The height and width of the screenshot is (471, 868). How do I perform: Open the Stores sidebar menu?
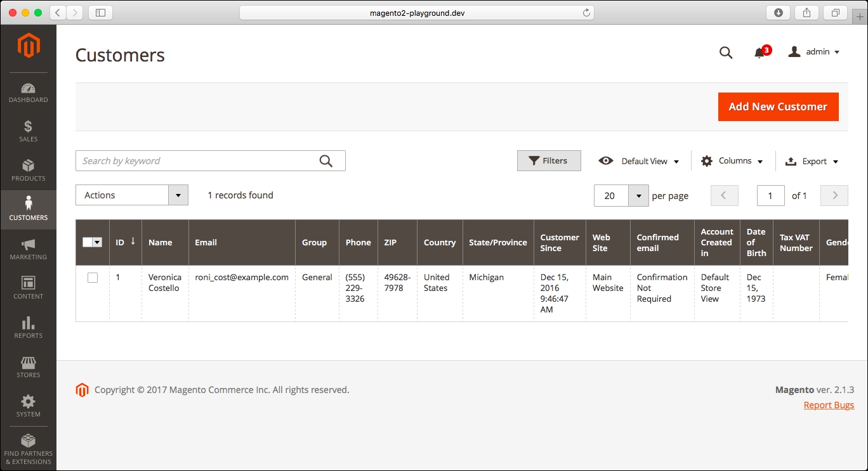[x=28, y=367]
